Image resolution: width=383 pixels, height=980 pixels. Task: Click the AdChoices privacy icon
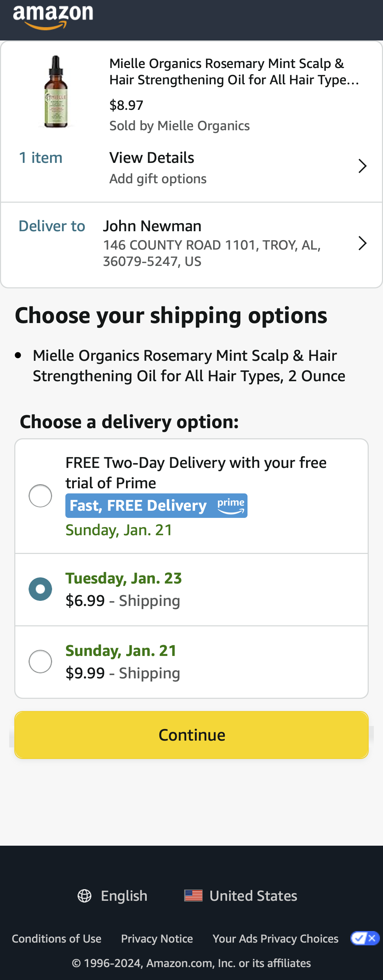(x=364, y=938)
